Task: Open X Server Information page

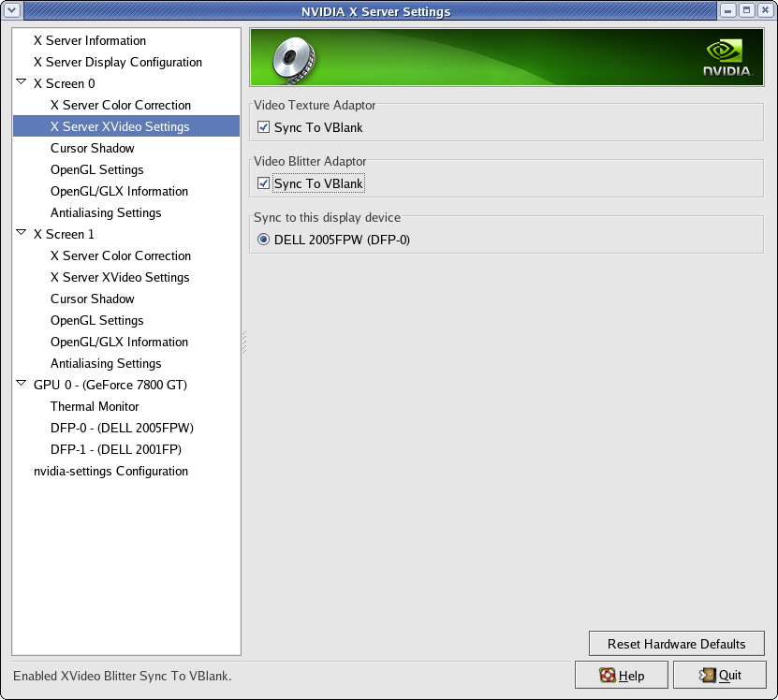Action: (x=90, y=40)
